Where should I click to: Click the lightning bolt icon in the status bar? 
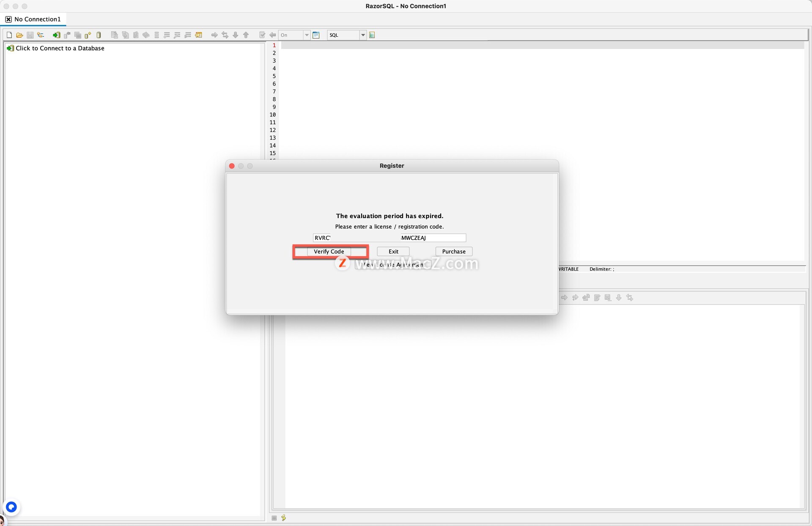(x=284, y=518)
